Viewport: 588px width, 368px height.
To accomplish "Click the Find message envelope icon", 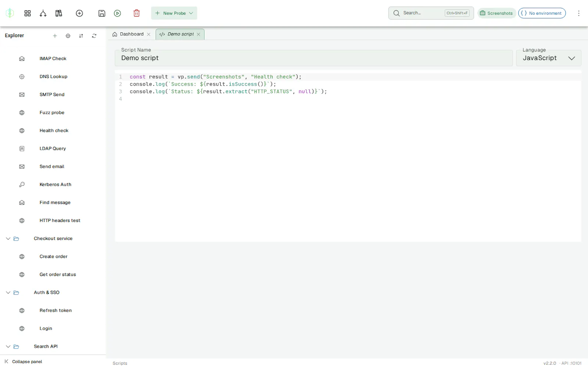I will click(22, 203).
